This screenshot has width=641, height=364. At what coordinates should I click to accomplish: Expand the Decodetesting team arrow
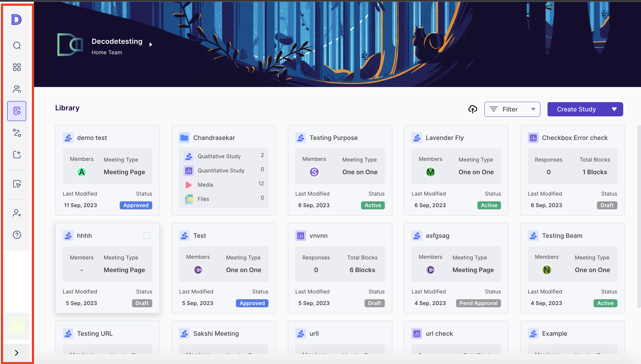pyautogui.click(x=151, y=44)
